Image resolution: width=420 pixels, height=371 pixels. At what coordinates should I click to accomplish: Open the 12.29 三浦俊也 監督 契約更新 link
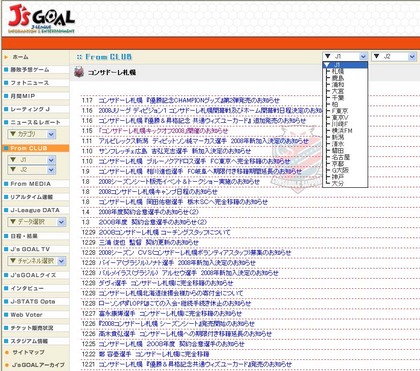coord(149,242)
